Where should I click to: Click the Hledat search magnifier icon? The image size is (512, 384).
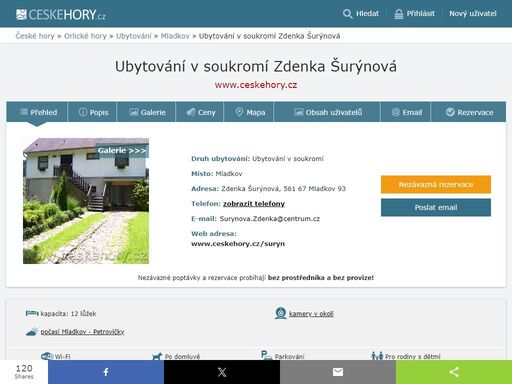(x=347, y=14)
